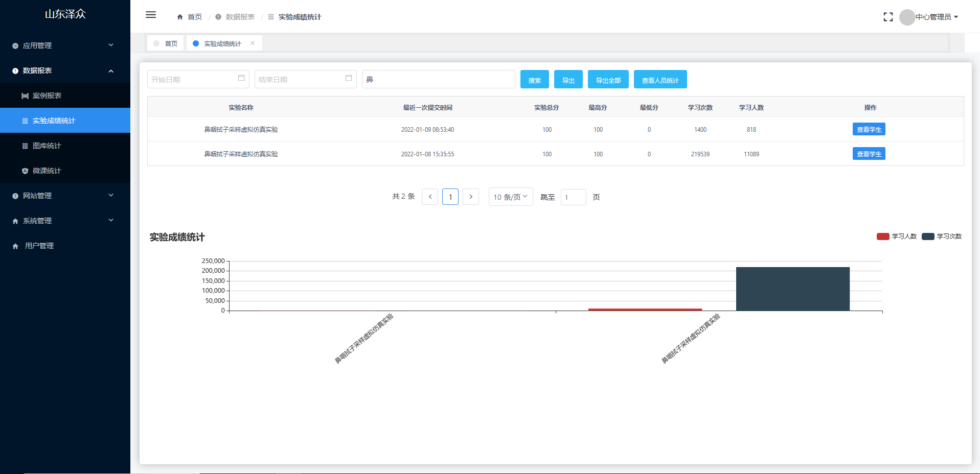Image resolution: width=980 pixels, height=474 pixels.
Task: Open 图库统计 in sidebar
Action: click(x=47, y=146)
